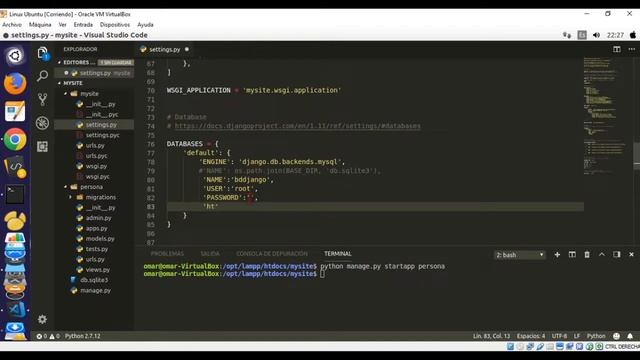Open the Manage gear in the activity bar
Image resolution: width=640 pixels, height=360 pixels.
[x=42, y=319]
